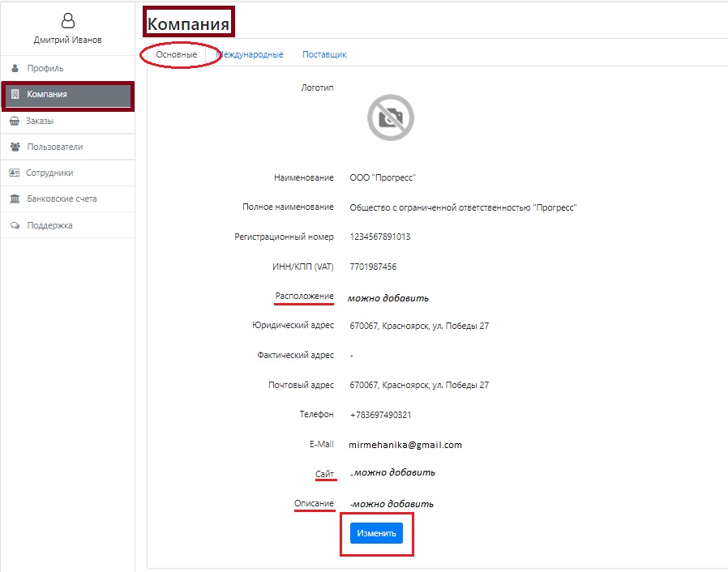Click the full name Общество с ограниченной ответственностью
This screenshot has width=728, height=572.
pyautogui.click(x=463, y=208)
